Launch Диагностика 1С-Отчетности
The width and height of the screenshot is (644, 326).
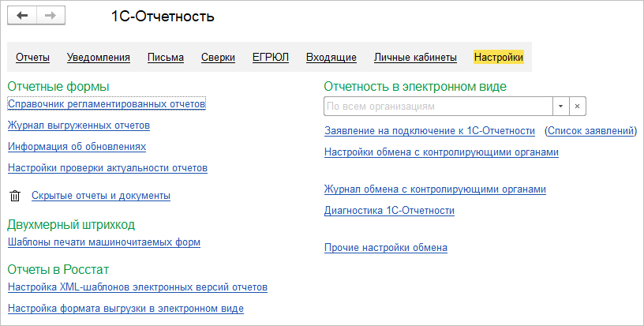point(389,211)
